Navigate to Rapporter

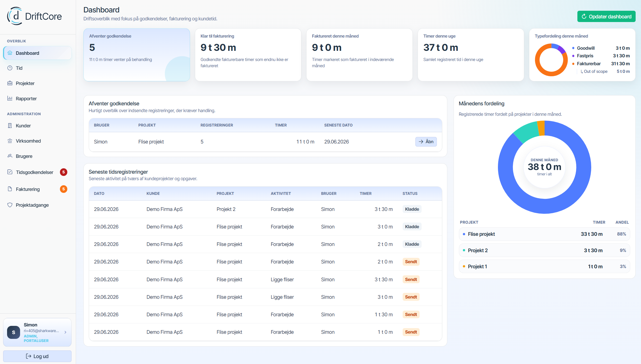(37, 98)
